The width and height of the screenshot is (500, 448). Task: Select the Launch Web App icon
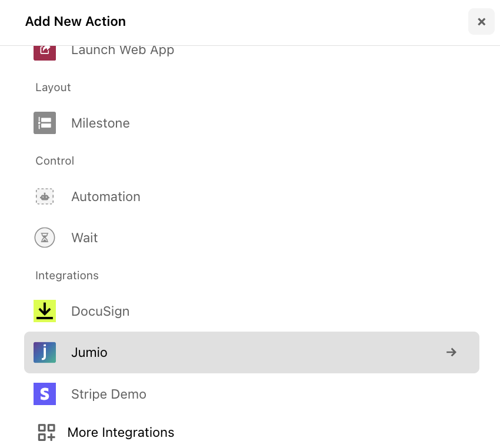(x=45, y=50)
